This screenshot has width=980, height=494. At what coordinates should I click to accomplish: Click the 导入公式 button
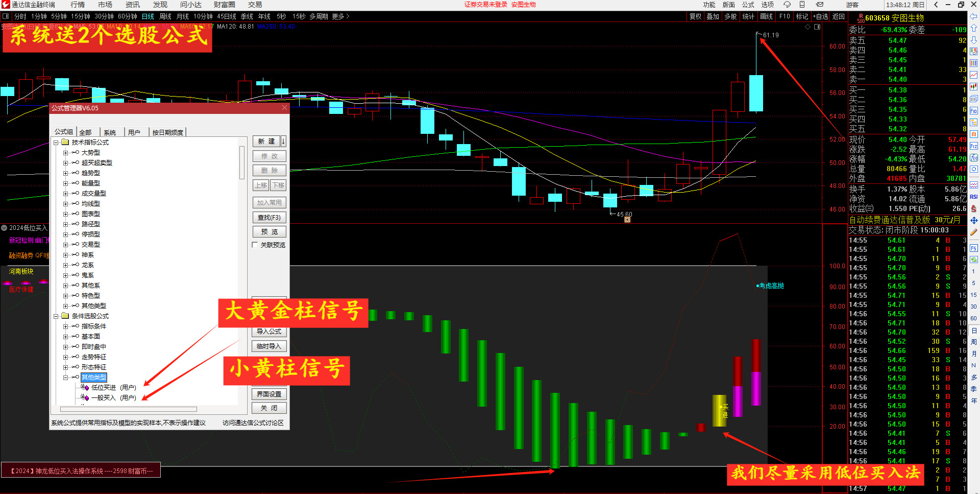pos(269,332)
